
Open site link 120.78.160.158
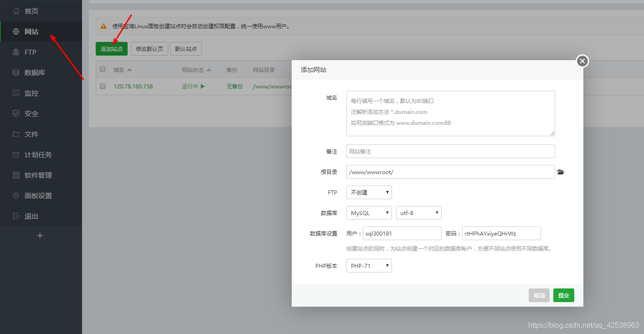(133, 86)
